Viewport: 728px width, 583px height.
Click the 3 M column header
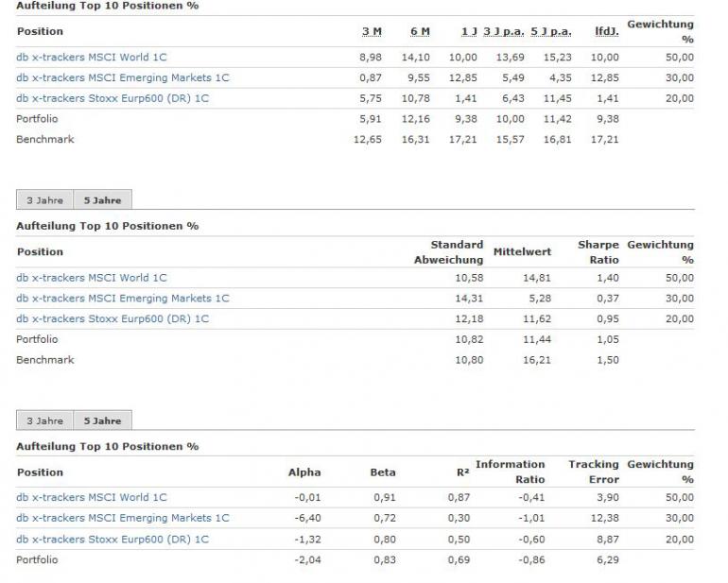[372, 32]
